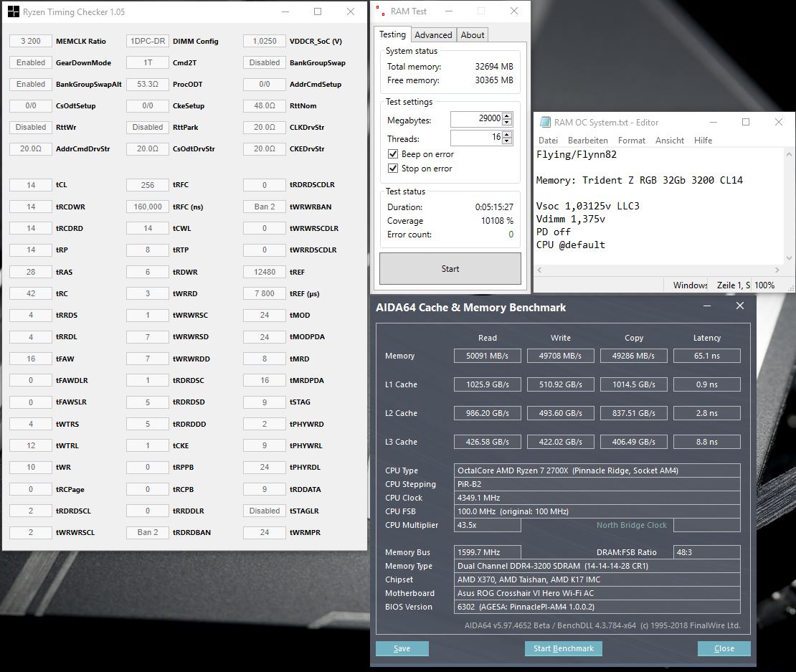Open the Ansicht menu in Editor
Image resolution: width=796 pixels, height=672 pixels.
pyautogui.click(x=670, y=141)
